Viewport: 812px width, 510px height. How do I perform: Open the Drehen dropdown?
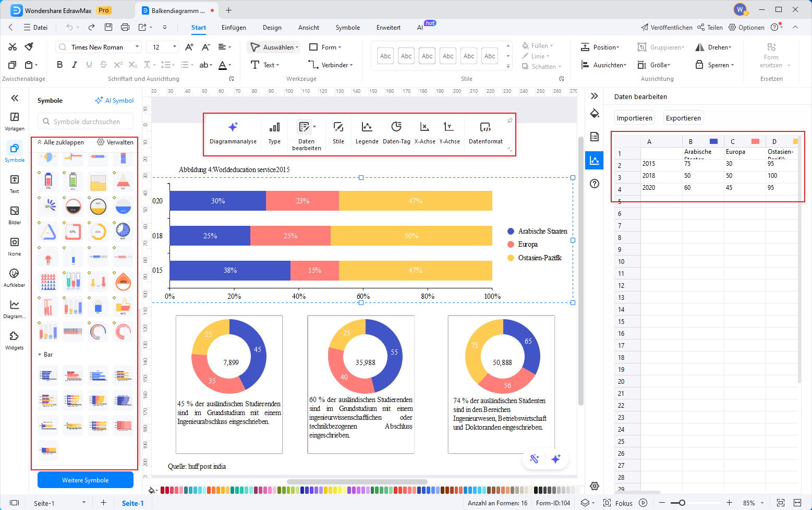click(713, 47)
